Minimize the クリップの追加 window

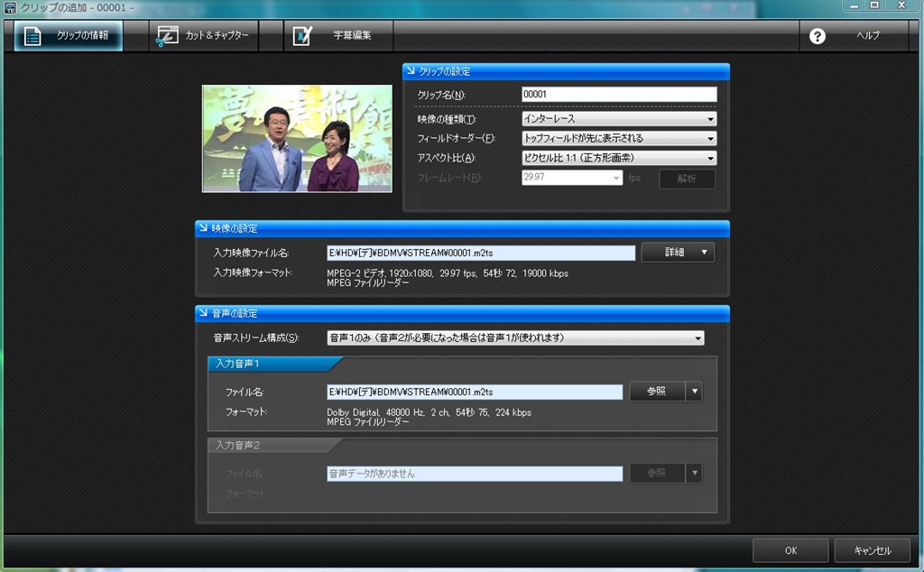click(x=854, y=5)
